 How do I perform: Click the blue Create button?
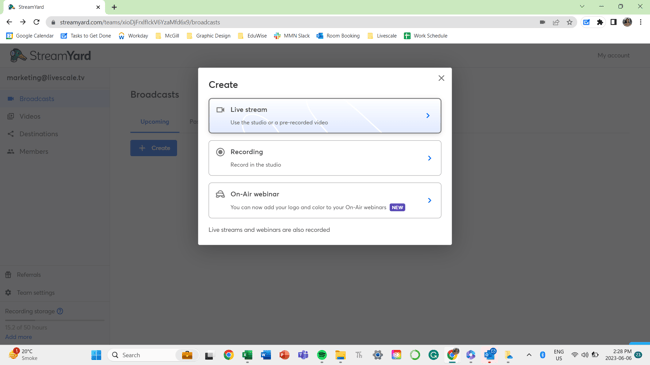click(x=153, y=148)
